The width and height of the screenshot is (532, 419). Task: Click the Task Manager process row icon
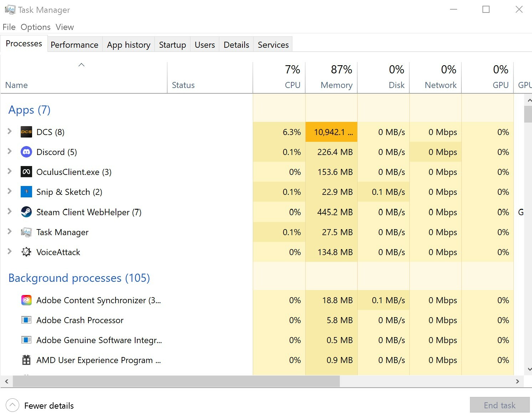26,232
